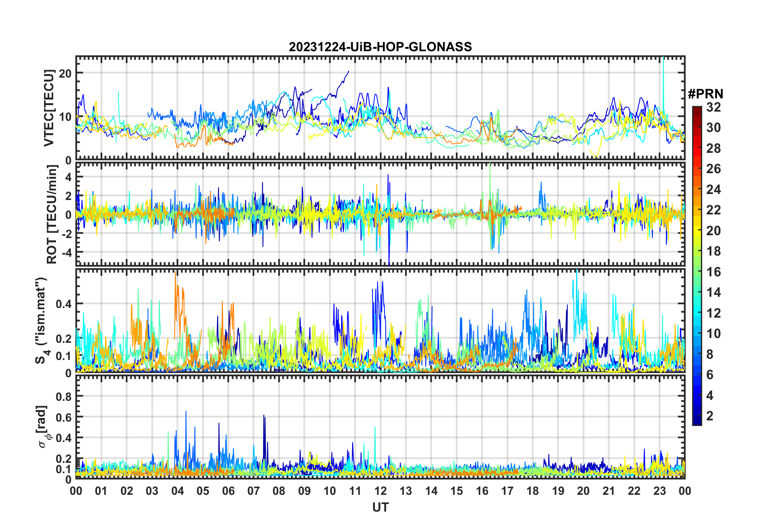Select the UT axis tick label 20
761x532 pixels.
pos(583,491)
